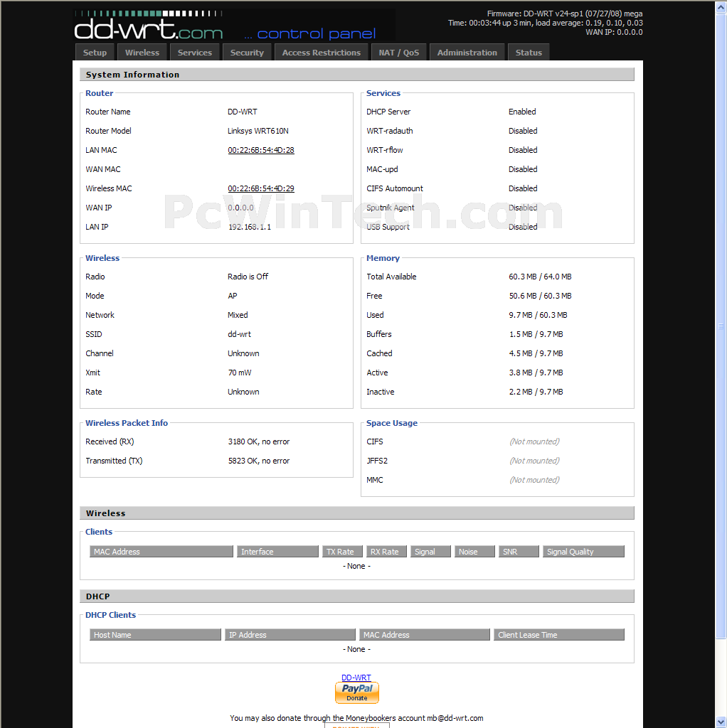Click the Used memory value 9.7 MB / 60.3 MB
The image size is (727, 728).
coord(538,315)
